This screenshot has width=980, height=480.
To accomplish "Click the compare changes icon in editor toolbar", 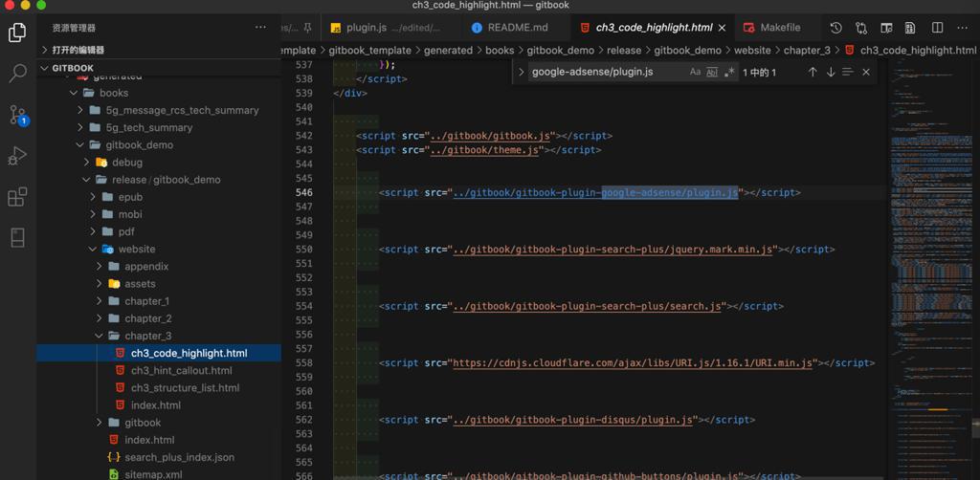I will click(862, 28).
